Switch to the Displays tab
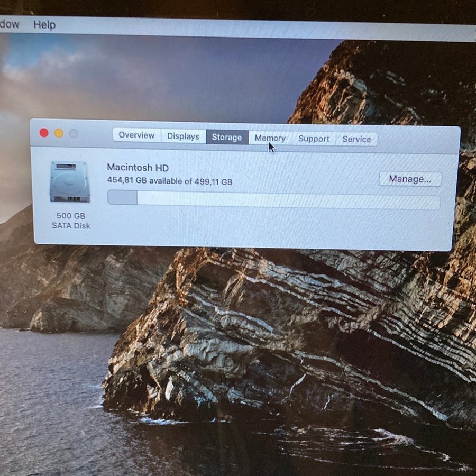This screenshot has height=476, width=476. 183,136
